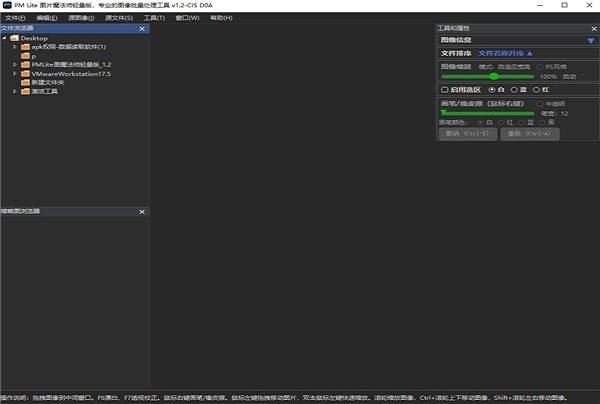This screenshot has height=404, width=600.
Task: Open the 文件(F) menu
Action: tap(15, 18)
